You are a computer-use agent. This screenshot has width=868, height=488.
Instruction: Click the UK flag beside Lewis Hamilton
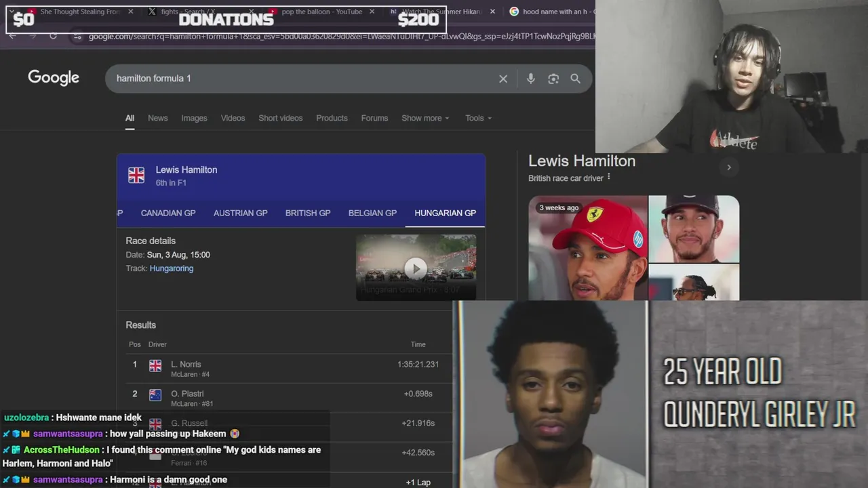coord(136,176)
